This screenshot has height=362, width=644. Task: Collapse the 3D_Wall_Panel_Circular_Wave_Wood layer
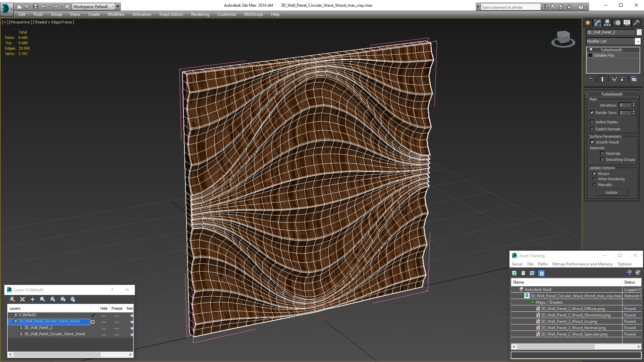10,321
